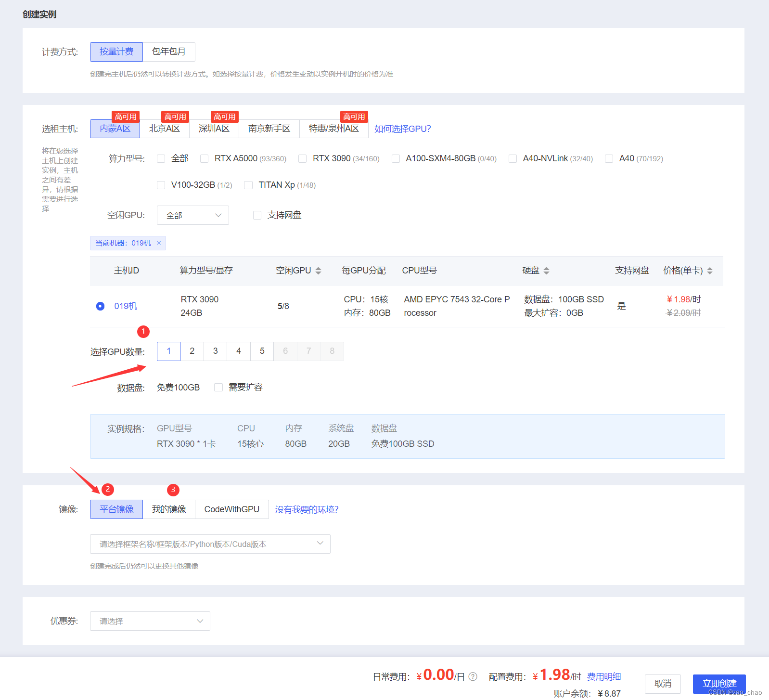Click the ¥1.98/时 price cell

click(683, 299)
